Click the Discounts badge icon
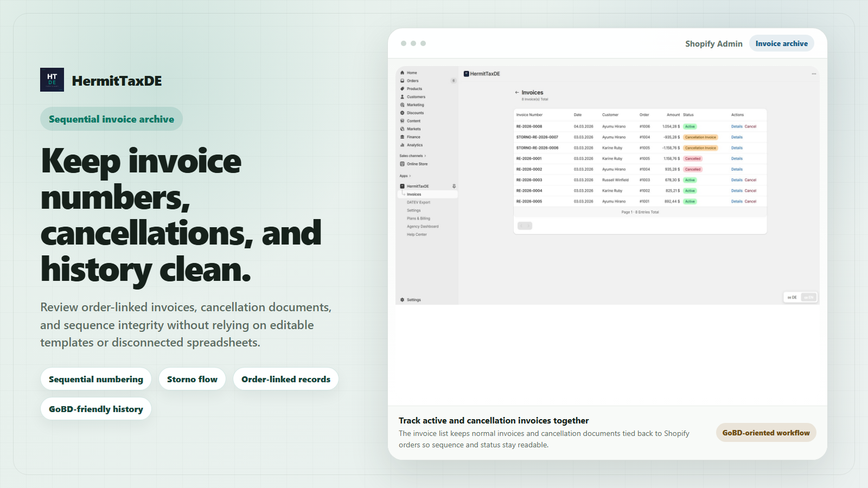868x488 pixels. [402, 113]
